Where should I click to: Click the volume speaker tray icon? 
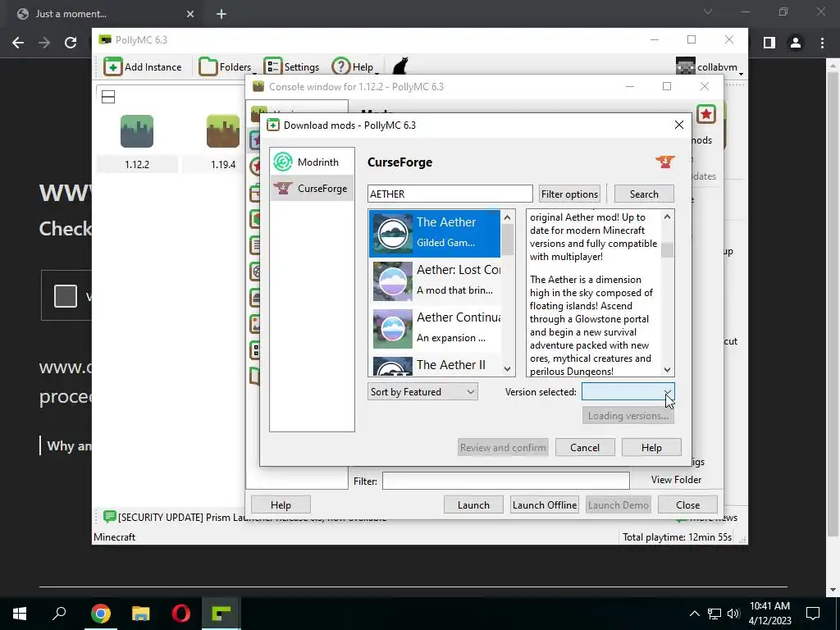[x=733, y=614]
